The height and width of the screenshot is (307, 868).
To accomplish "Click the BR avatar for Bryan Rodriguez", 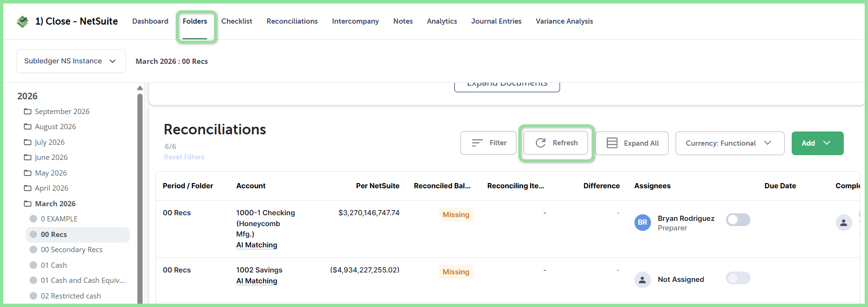I will click(642, 222).
